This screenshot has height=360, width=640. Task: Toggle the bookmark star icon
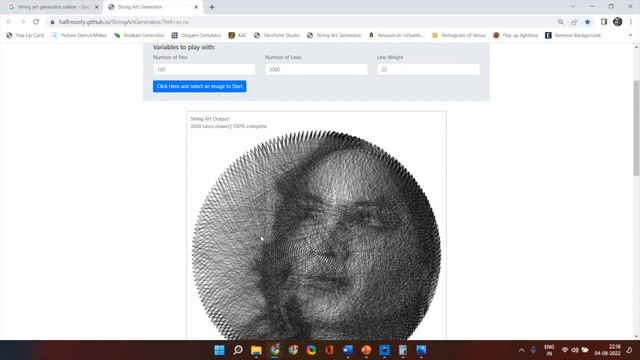(587, 22)
